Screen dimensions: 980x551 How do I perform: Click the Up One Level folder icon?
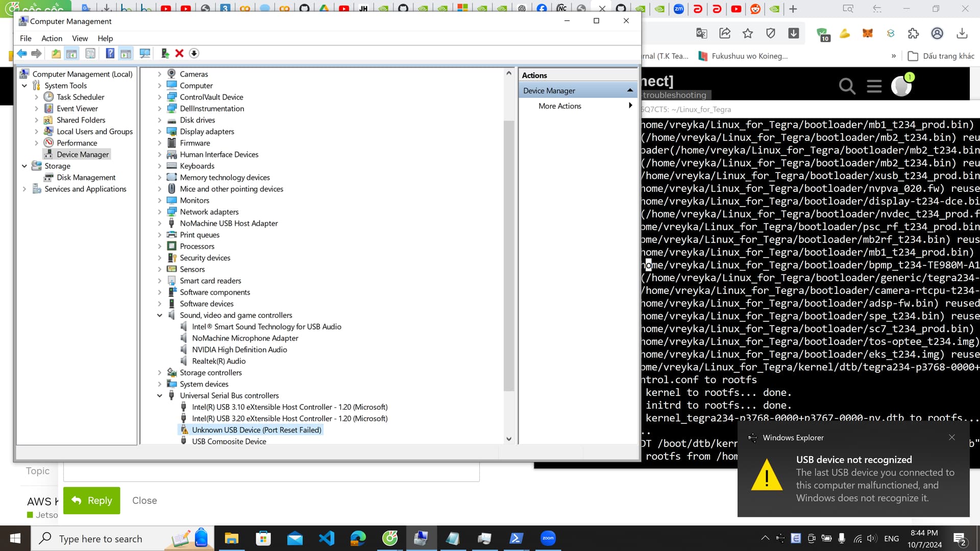56,54
